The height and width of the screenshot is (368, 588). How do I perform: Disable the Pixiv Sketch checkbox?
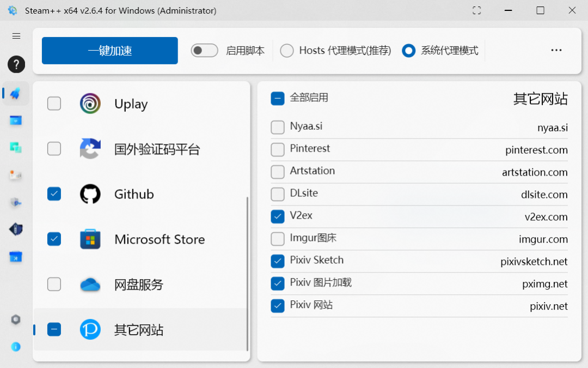pos(278,261)
